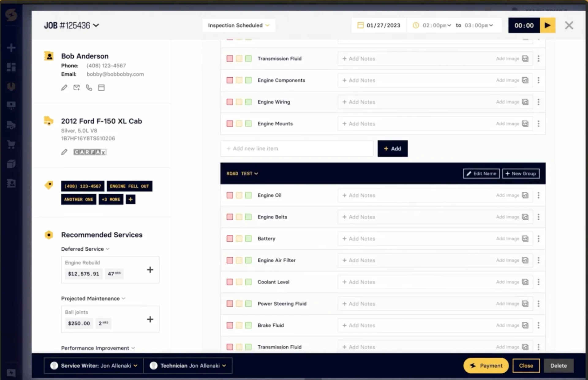
Task: Open the shopping cart icon in left sidebar
Action: coord(11,144)
